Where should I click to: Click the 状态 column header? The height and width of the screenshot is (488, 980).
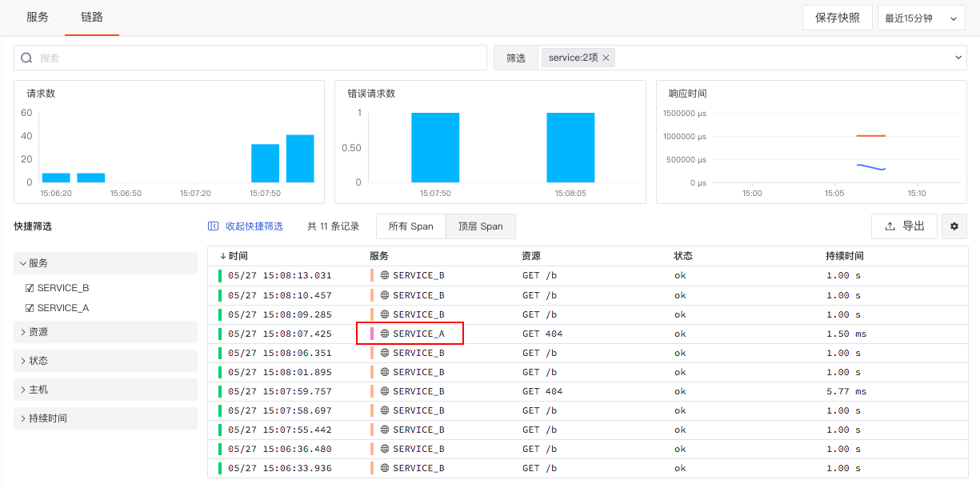point(683,256)
